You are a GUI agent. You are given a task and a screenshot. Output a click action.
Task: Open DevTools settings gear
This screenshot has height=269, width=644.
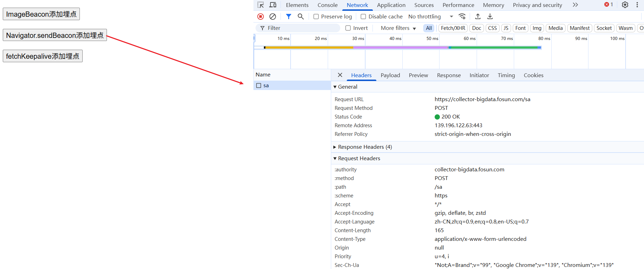[x=625, y=5]
